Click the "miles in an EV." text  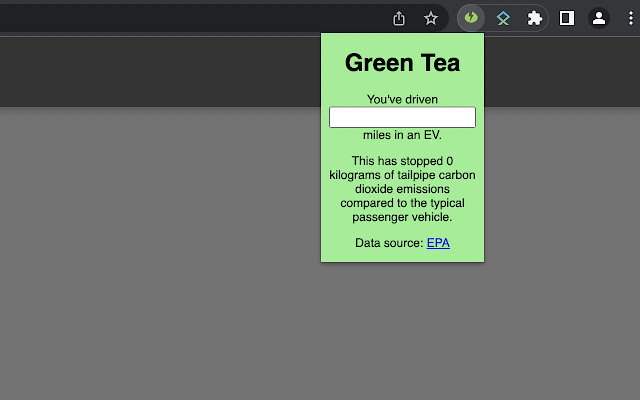[402, 135]
